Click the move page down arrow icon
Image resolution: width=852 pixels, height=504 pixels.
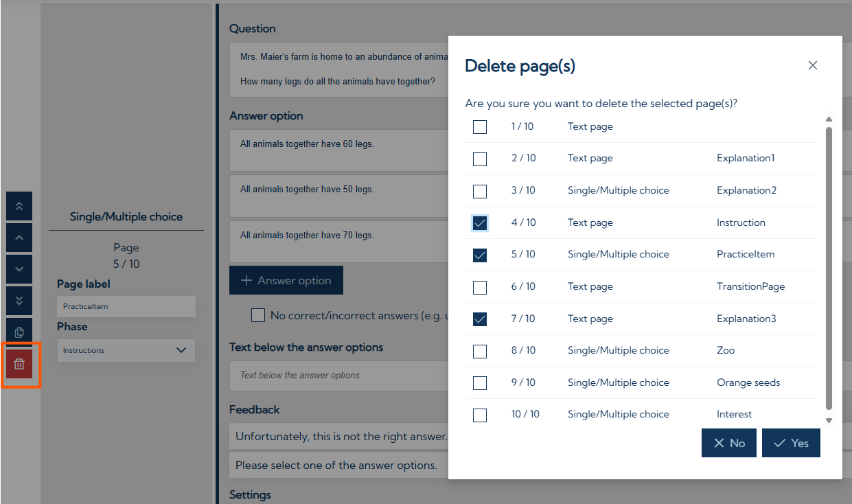pyautogui.click(x=19, y=269)
